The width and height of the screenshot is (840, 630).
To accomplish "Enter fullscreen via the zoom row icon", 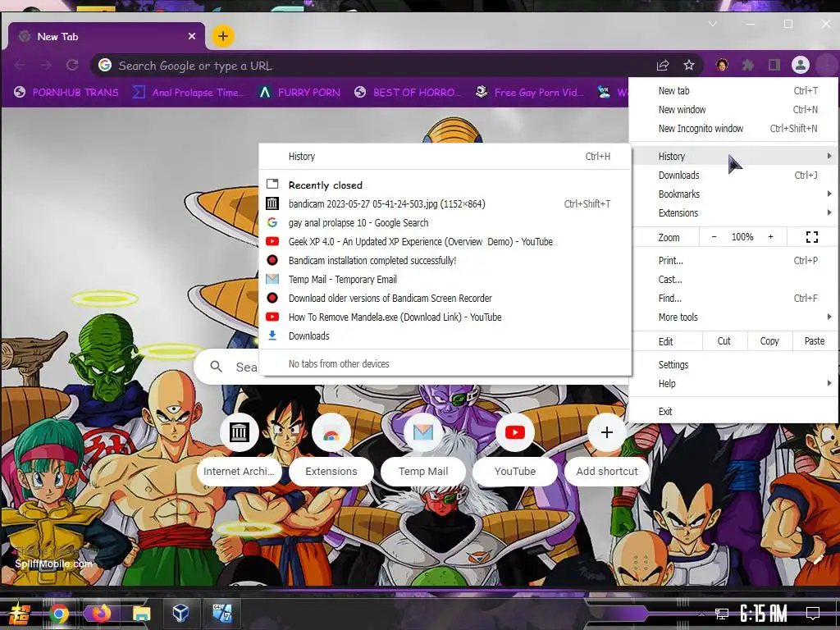I will 811,237.
